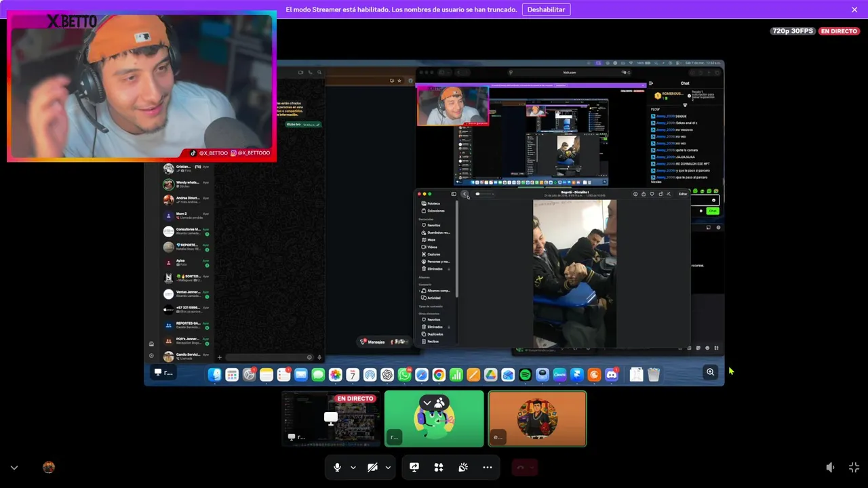The height and width of the screenshot is (488, 868).
Task: Click the EN DIRECTO badge at top right
Action: coord(839,31)
